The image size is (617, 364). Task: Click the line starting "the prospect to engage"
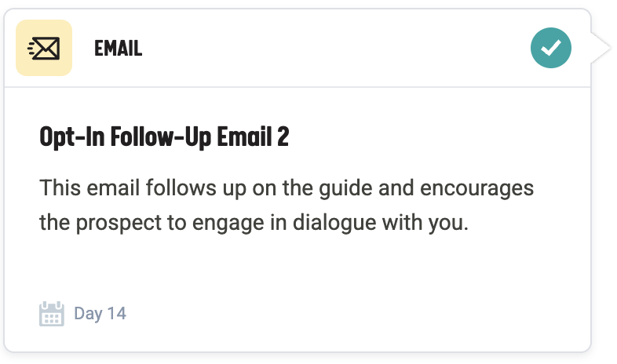tap(254, 224)
